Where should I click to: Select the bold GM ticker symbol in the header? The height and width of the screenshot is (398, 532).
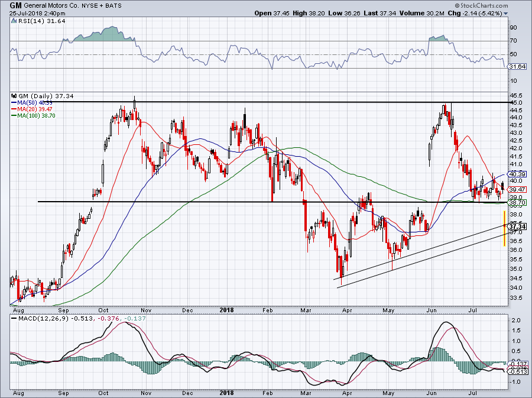[15, 5]
